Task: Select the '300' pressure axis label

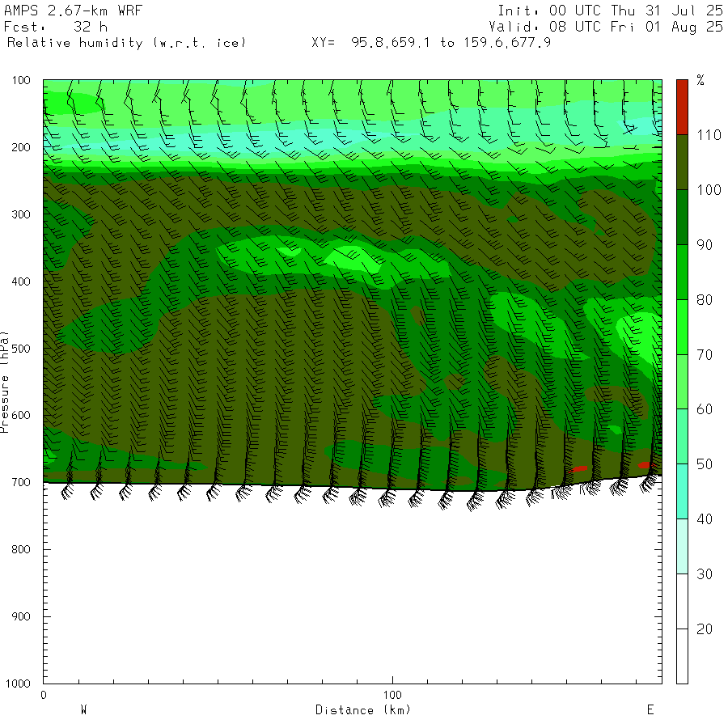Action: (x=21, y=214)
